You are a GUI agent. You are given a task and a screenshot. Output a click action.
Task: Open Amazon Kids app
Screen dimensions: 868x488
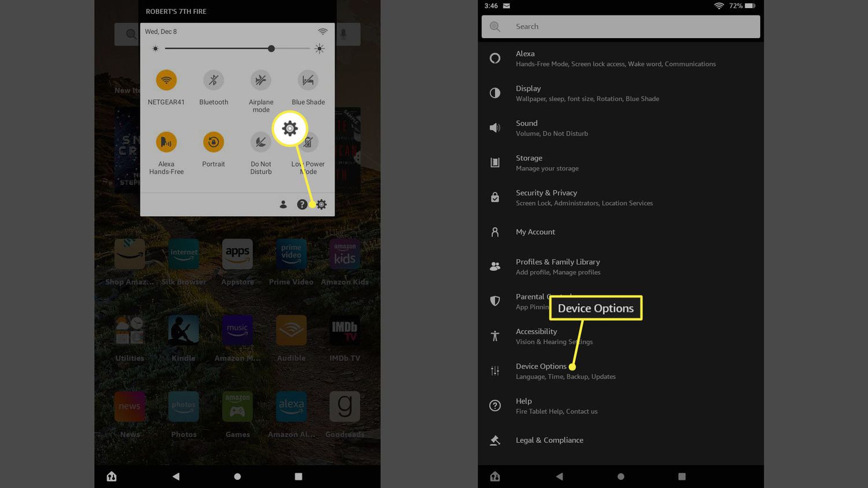click(x=345, y=254)
